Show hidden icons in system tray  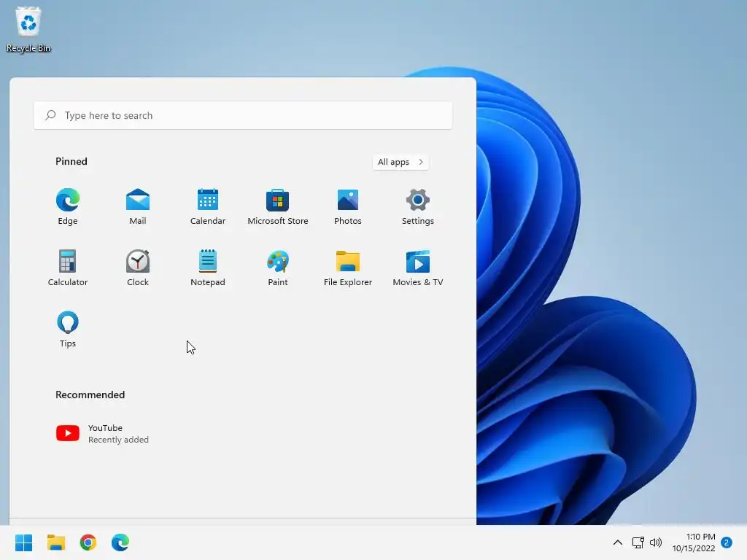point(617,542)
